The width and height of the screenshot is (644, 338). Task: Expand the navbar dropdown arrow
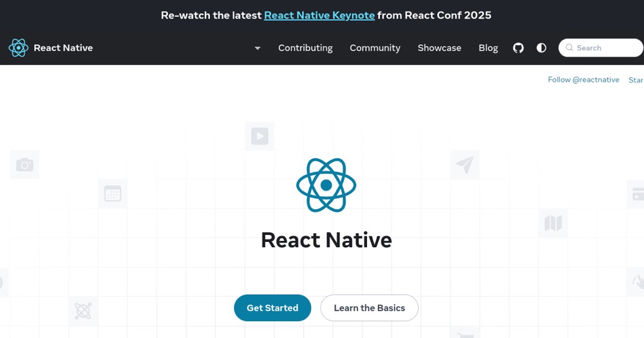(258, 48)
